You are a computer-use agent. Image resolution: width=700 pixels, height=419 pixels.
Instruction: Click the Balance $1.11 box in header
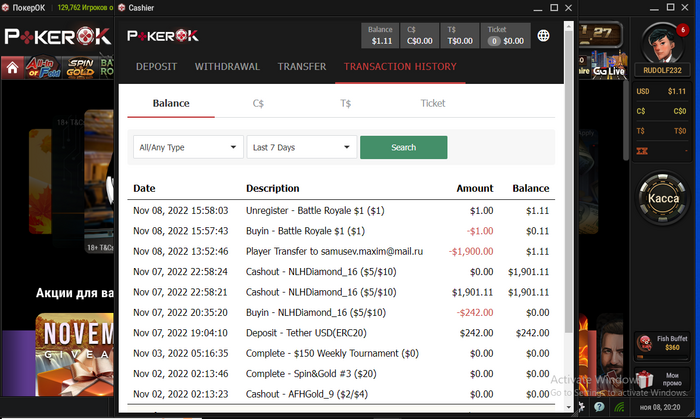coord(380,36)
